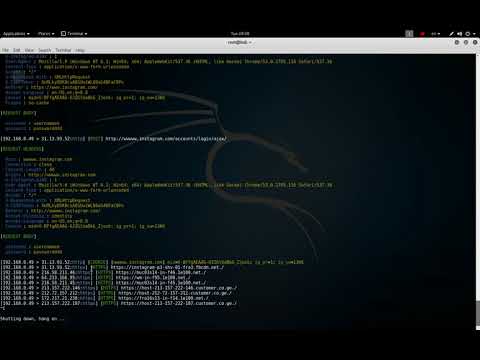Maximize the terminal window
This screenshot has height=360, width=480.
tap(466, 42)
